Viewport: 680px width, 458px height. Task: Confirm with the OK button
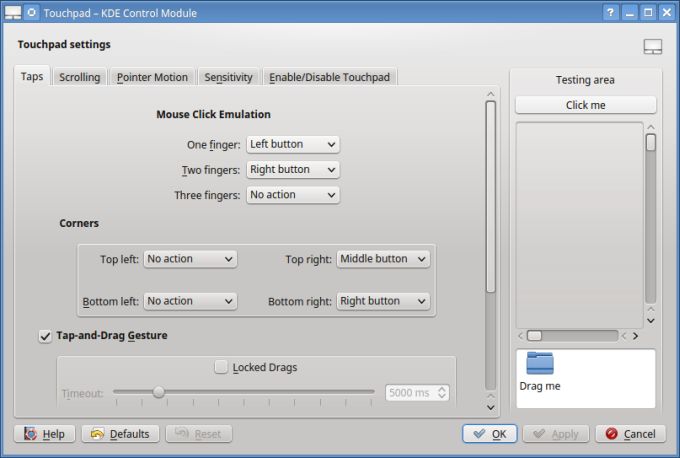pyautogui.click(x=490, y=434)
